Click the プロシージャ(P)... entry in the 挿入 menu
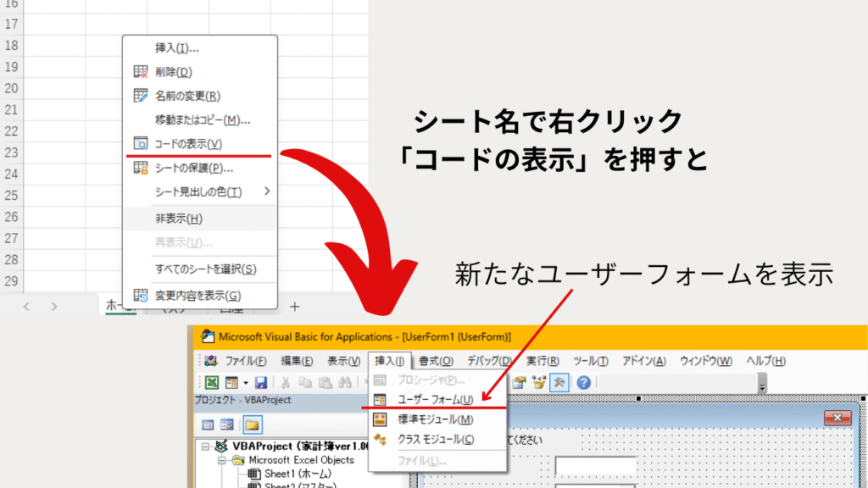The height and width of the screenshot is (488, 868). click(437, 380)
